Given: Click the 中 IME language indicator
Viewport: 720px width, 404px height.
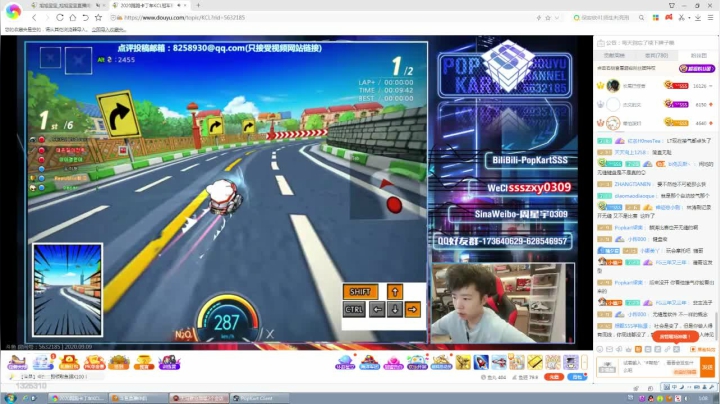Looking at the screenshot, I should pyautogui.click(x=675, y=387).
